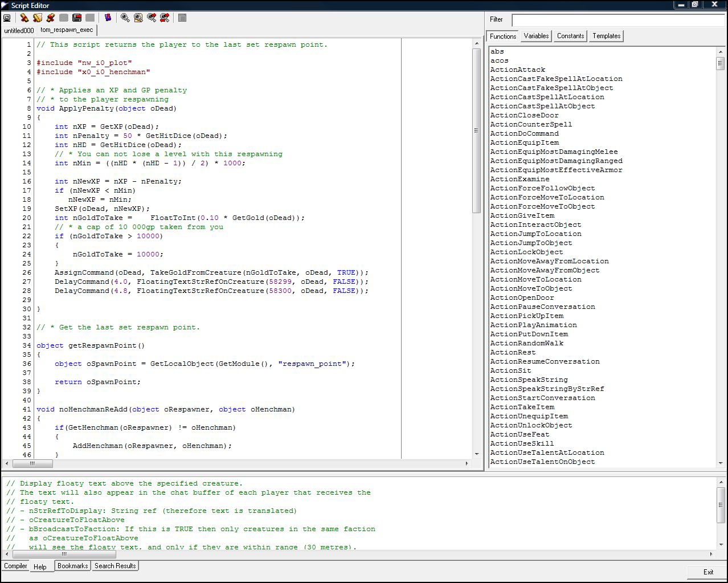Click the help pane scroll up arrow
The image size is (728, 583).
[x=721, y=482]
